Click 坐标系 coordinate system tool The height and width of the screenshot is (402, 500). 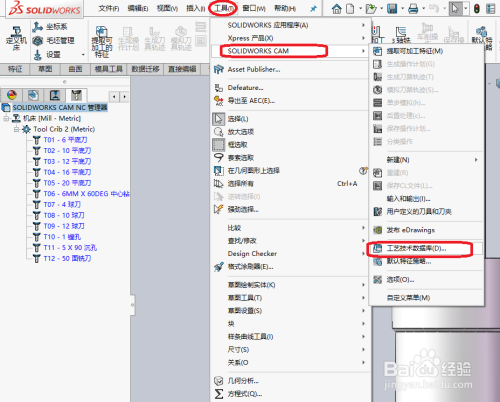[50, 27]
